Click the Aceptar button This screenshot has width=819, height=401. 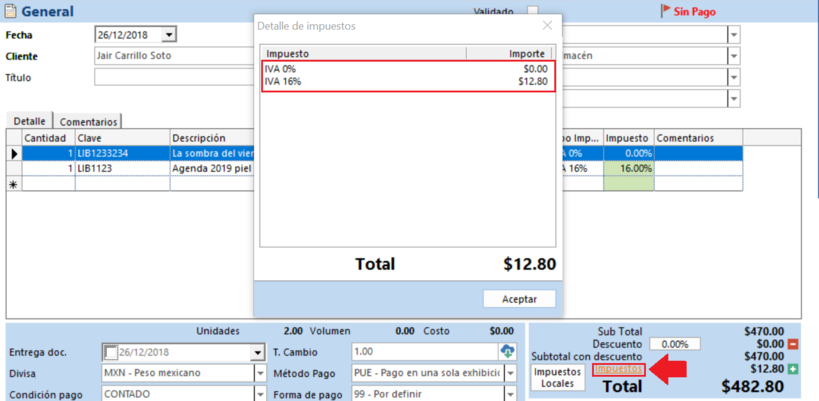[x=519, y=299]
